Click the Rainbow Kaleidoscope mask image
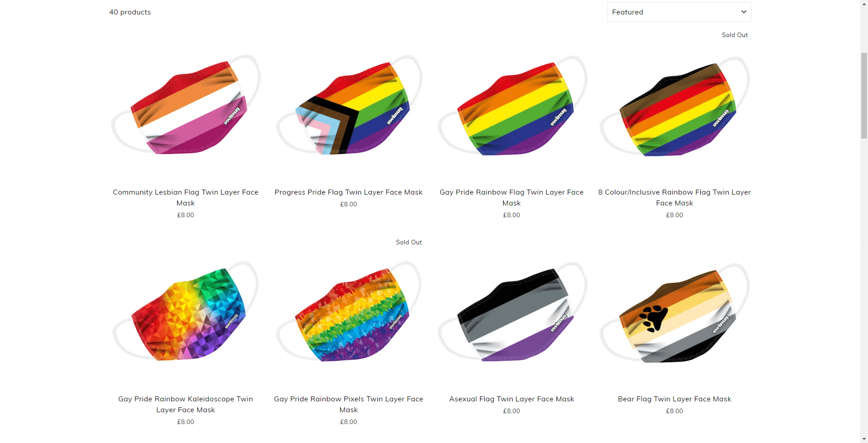The width and height of the screenshot is (868, 443). click(x=185, y=311)
